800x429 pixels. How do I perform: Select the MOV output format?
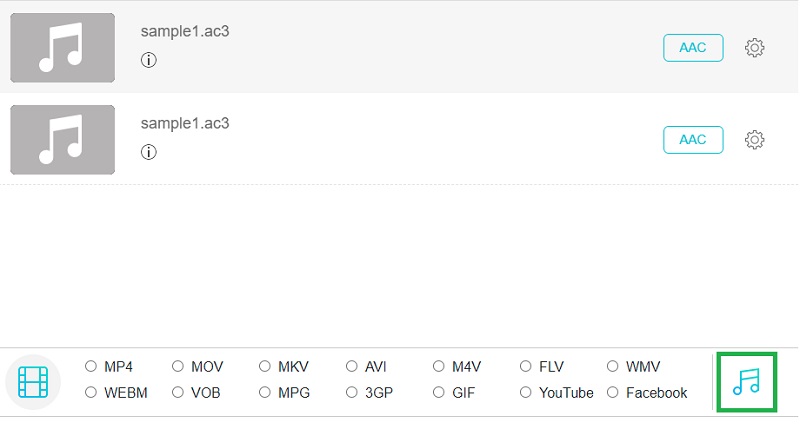(178, 367)
